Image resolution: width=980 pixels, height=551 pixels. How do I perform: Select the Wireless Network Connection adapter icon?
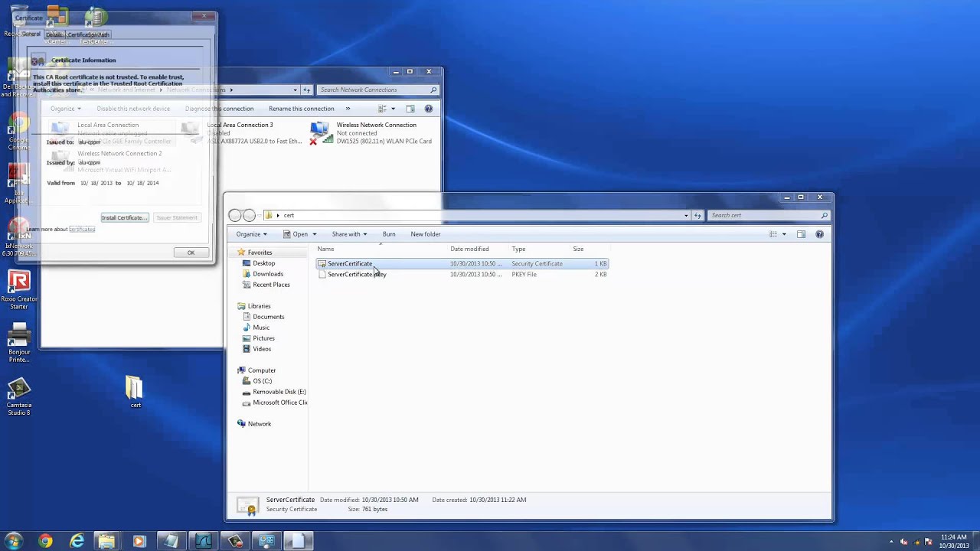tap(320, 133)
